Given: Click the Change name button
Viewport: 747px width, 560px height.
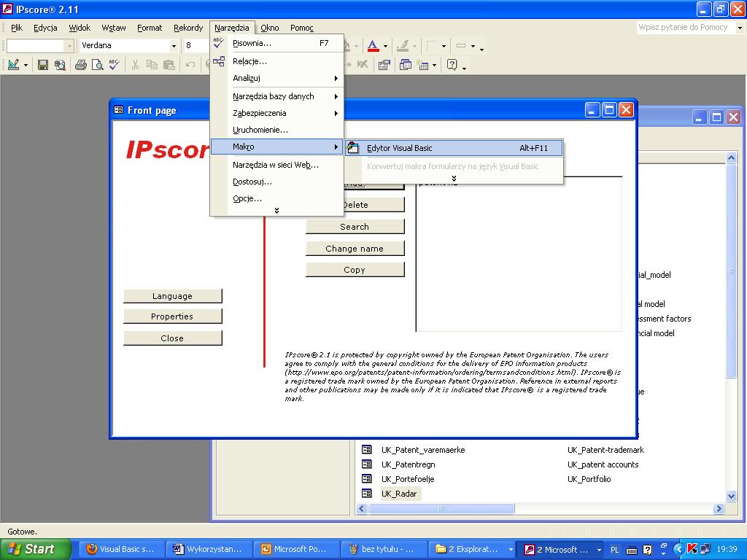Looking at the screenshot, I should (x=355, y=249).
